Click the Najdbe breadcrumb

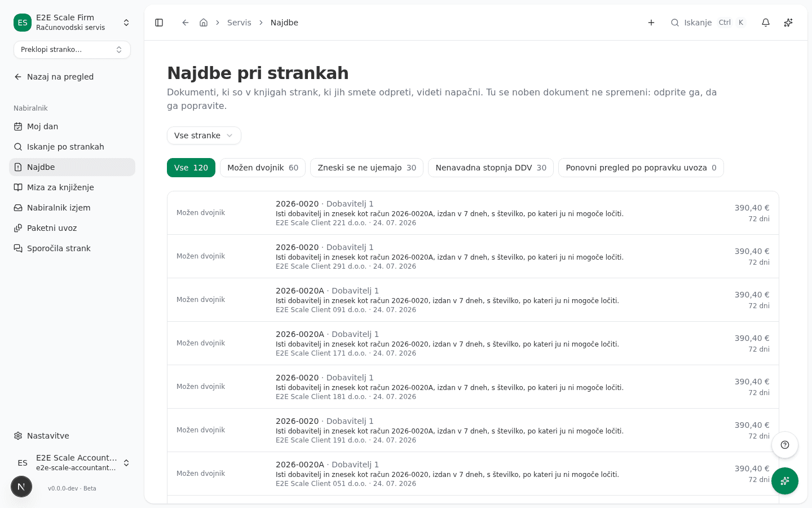pyautogui.click(x=284, y=23)
